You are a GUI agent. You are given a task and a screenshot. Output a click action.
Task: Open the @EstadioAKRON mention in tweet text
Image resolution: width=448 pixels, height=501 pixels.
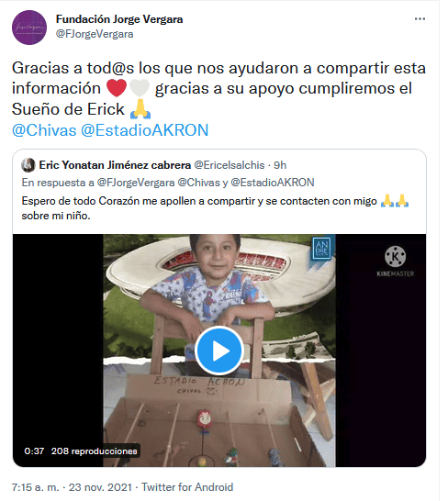pyautogui.click(x=144, y=130)
